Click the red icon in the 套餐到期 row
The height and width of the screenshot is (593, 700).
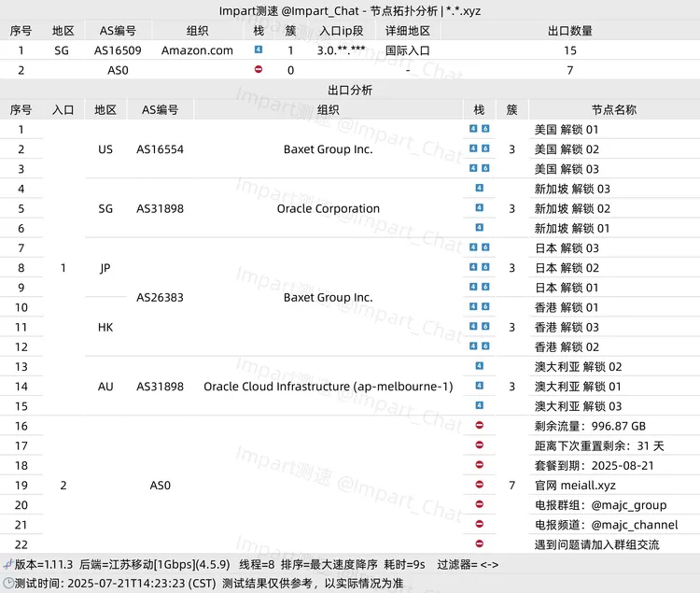479,465
